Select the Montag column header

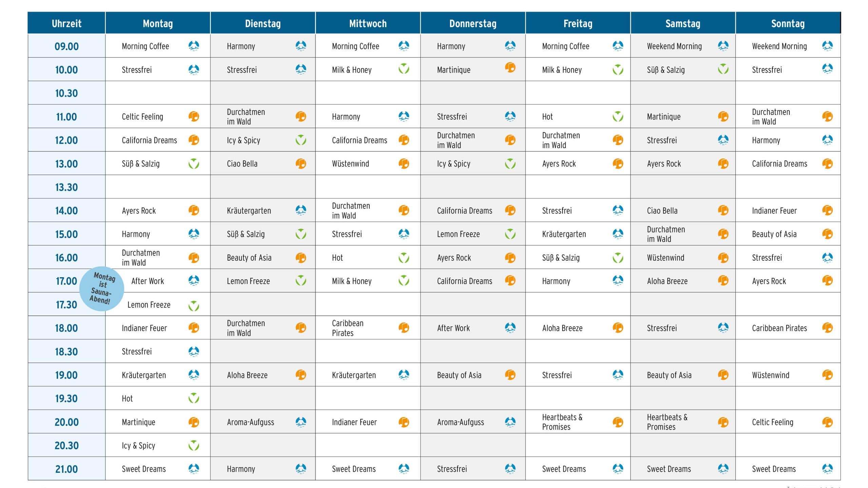tap(158, 23)
